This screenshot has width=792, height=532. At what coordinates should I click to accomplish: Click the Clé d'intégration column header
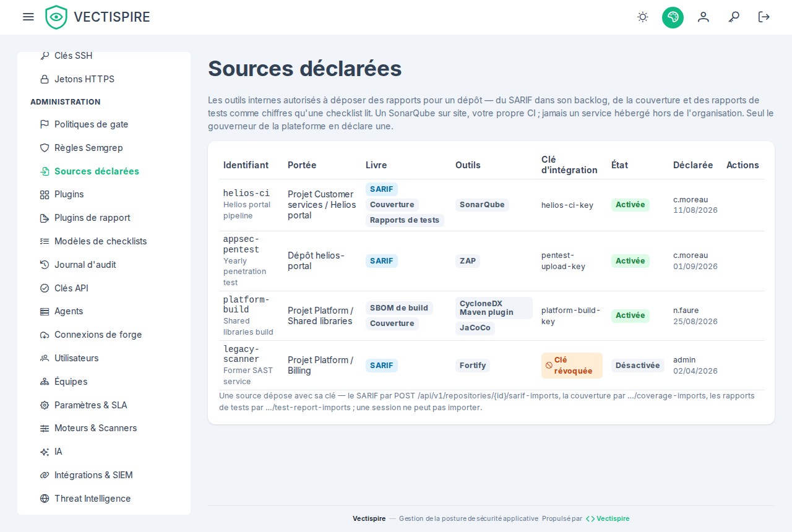click(x=569, y=165)
